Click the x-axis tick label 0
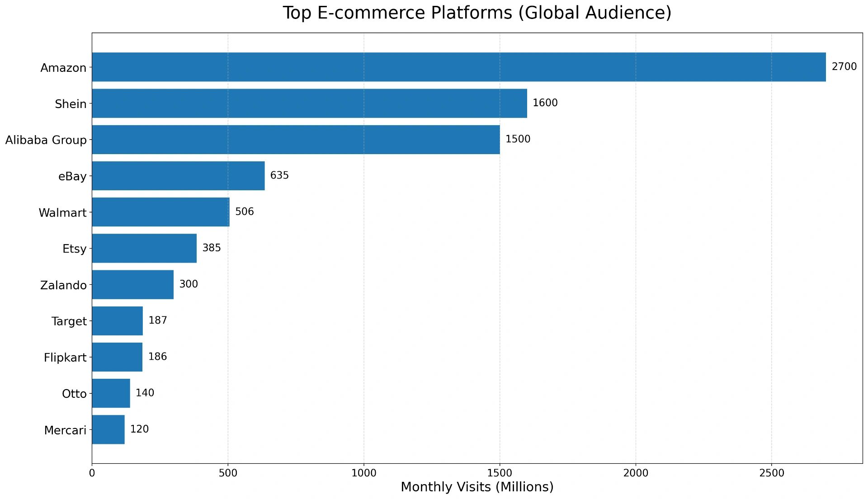The height and width of the screenshot is (499, 868). click(92, 473)
